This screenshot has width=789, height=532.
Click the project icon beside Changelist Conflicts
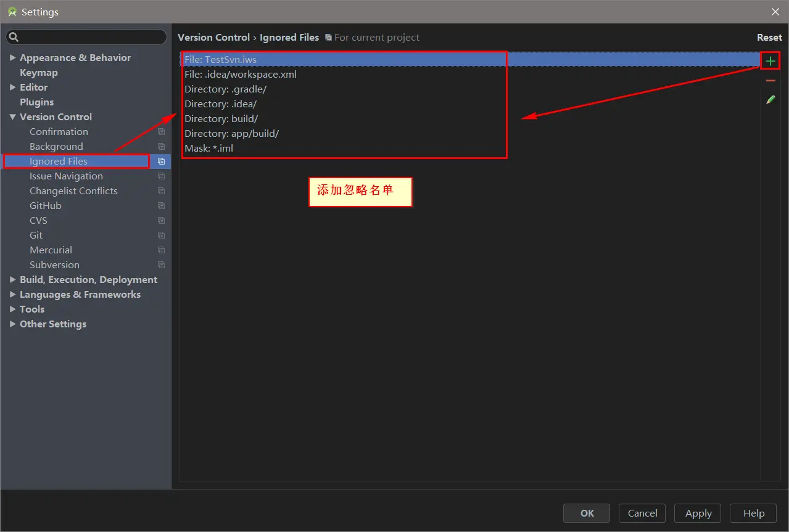click(161, 191)
